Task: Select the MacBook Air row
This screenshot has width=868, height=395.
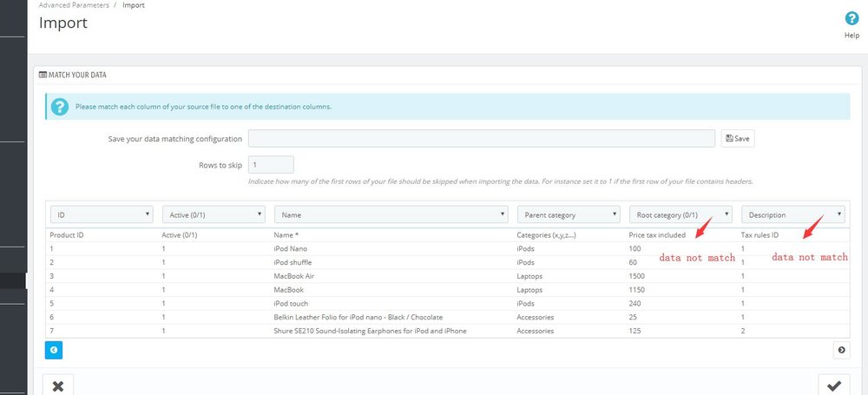Action: tap(447, 276)
